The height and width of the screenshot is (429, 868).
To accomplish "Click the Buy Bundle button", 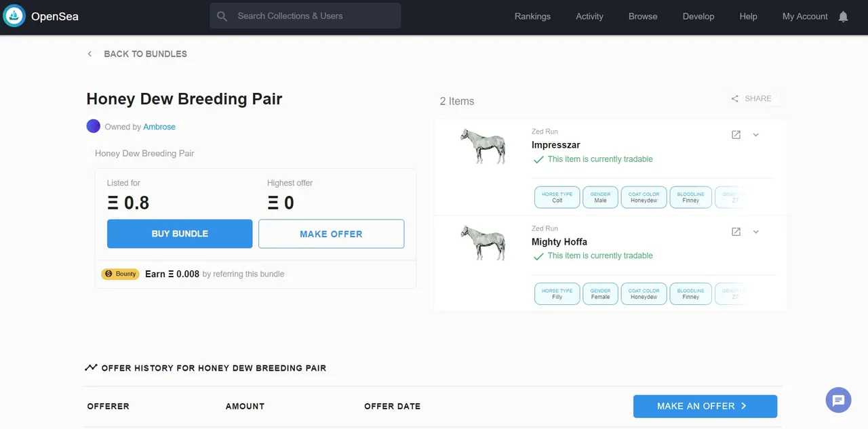I will [x=180, y=233].
